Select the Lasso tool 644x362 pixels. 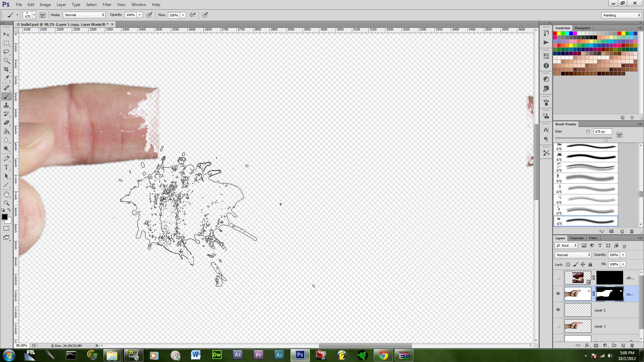click(x=6, y=52)
